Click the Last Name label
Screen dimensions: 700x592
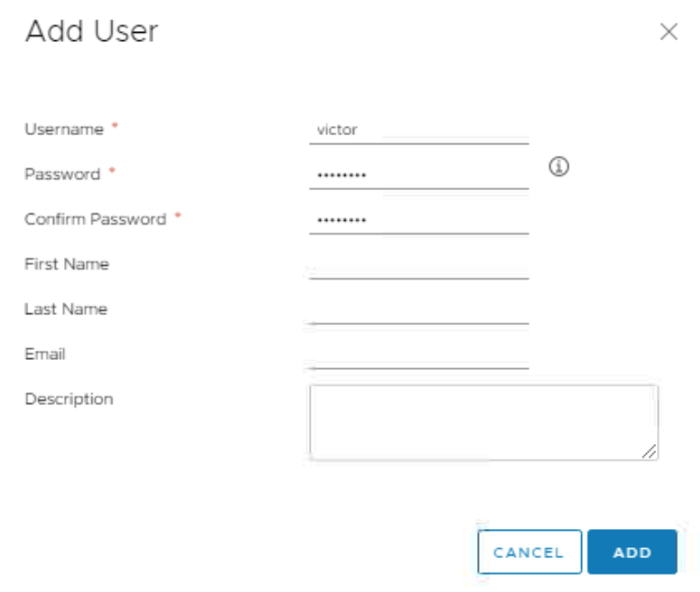click(x=66, y=309)
